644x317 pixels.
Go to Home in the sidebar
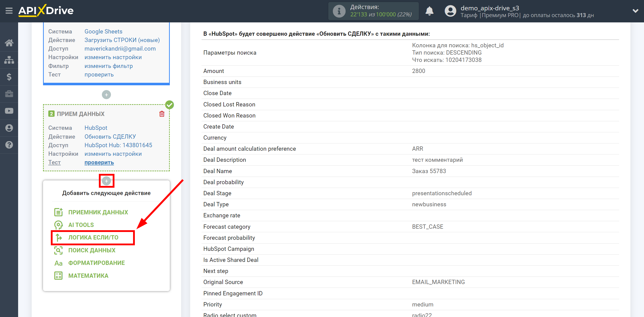[x=9, y=43]
